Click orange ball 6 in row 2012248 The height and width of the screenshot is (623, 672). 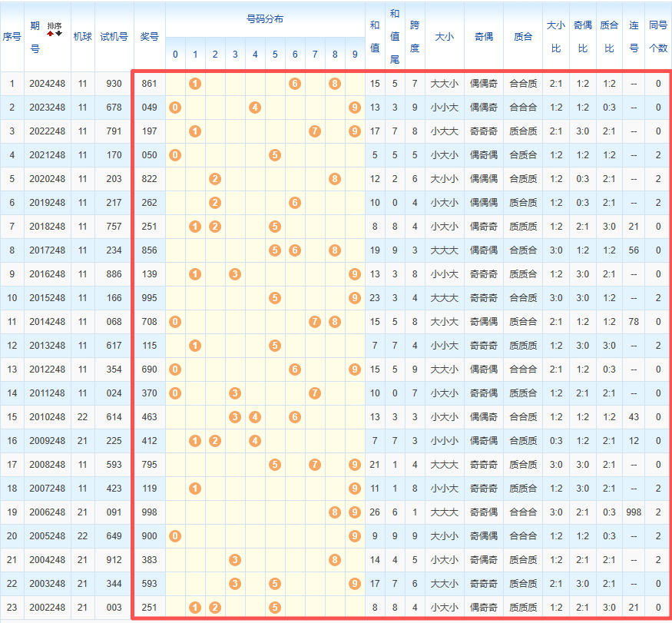point(295,369)
